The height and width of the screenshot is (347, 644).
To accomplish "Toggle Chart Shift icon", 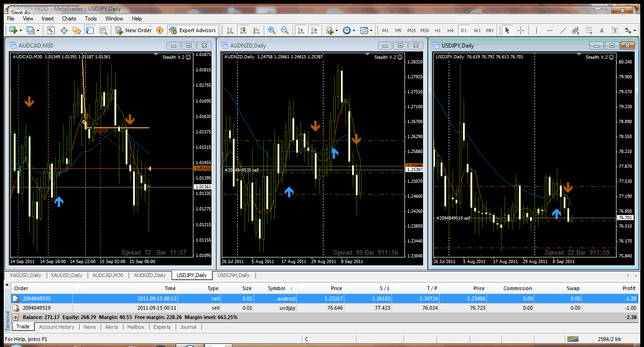I will [314, 30].
